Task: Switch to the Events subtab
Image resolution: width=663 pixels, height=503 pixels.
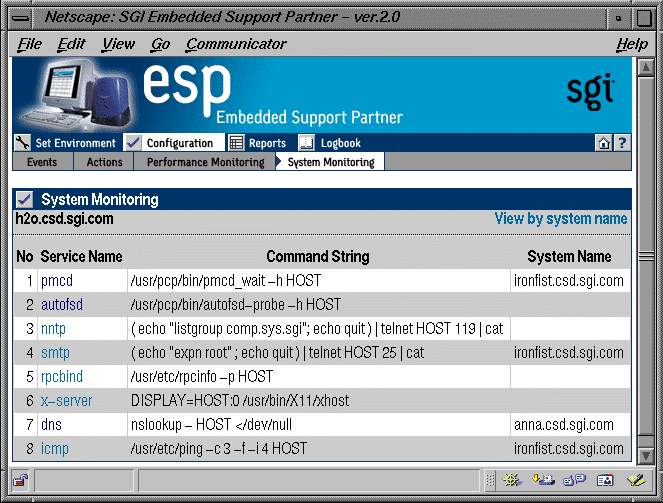Action: (x=42, y=162)
